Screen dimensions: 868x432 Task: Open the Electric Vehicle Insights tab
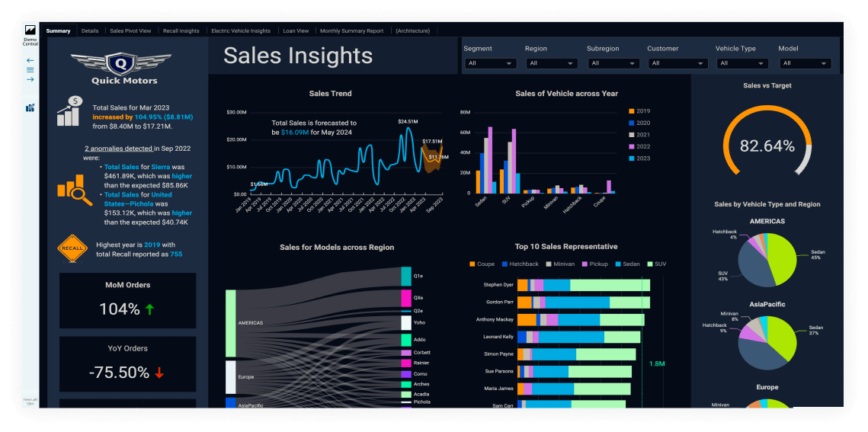coord(240,31)
